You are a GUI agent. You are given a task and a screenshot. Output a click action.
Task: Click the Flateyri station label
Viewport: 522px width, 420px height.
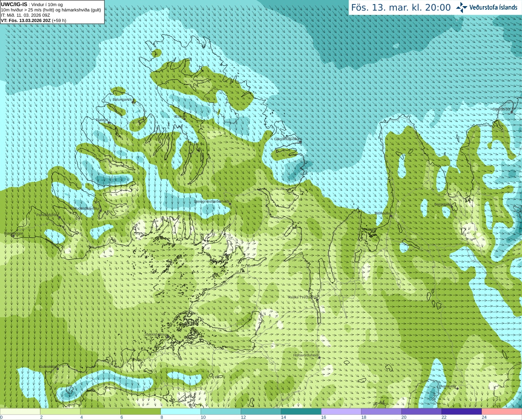(102, 120)
